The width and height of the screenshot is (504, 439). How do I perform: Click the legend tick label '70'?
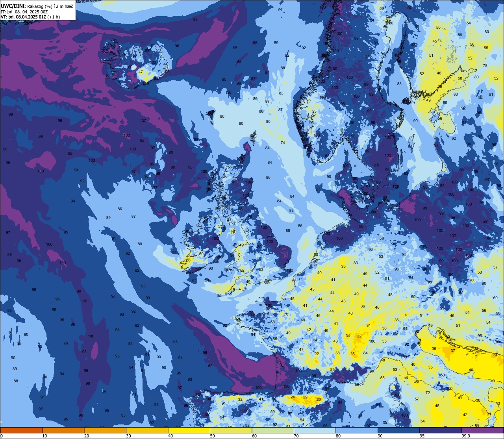point(296,436)
